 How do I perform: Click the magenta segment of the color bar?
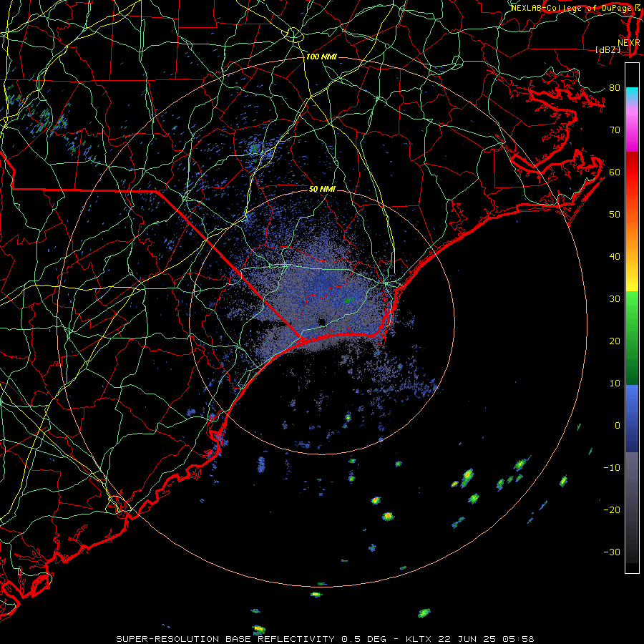(x=632, y=130)
